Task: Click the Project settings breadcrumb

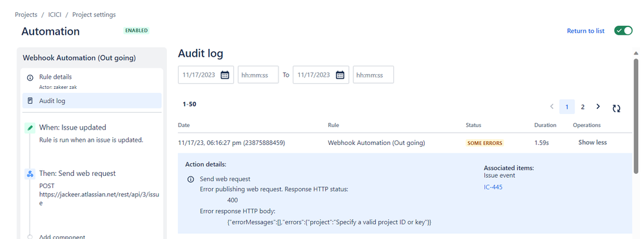Action: [94, 15]
